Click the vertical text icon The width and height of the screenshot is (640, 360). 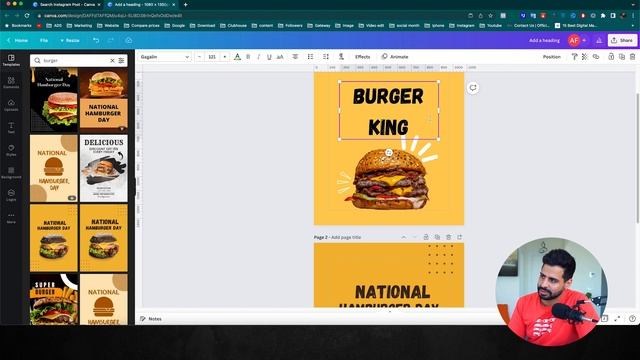click(x=341, y=57)
